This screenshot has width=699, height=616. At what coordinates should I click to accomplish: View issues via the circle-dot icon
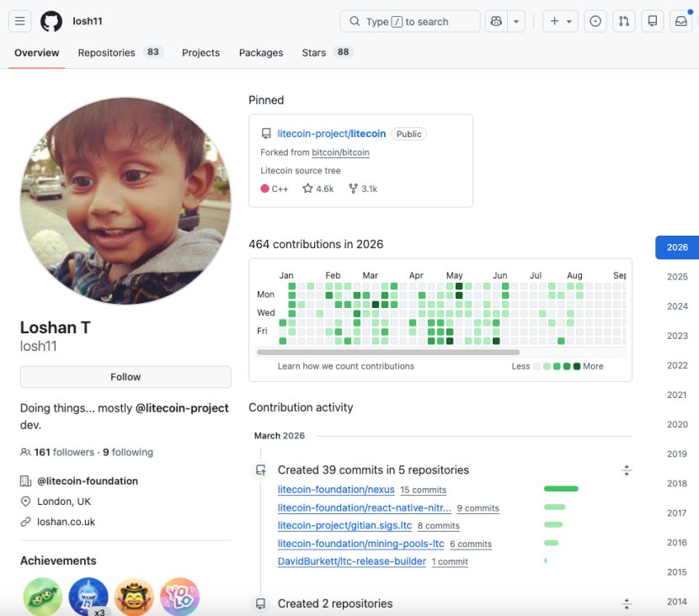coord(595,21)
